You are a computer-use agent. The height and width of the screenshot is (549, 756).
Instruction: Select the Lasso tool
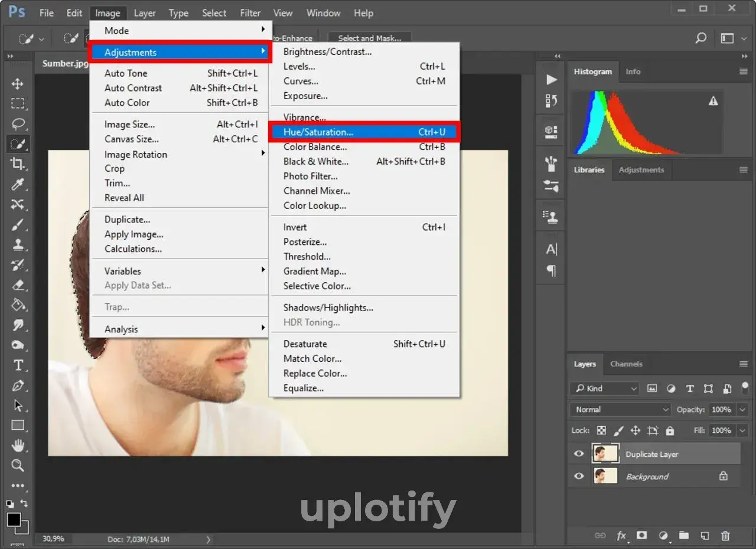(18, 124)
